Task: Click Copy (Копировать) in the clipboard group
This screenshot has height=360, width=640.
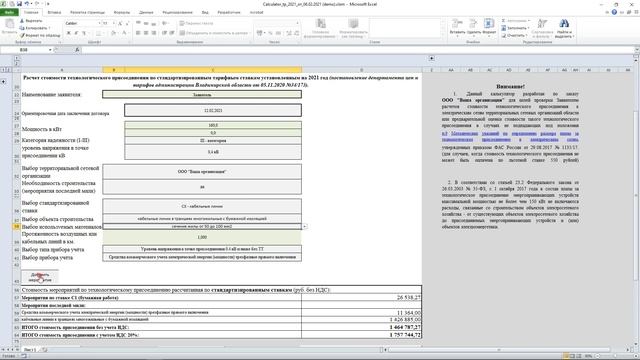Action: tap(34, 28)
